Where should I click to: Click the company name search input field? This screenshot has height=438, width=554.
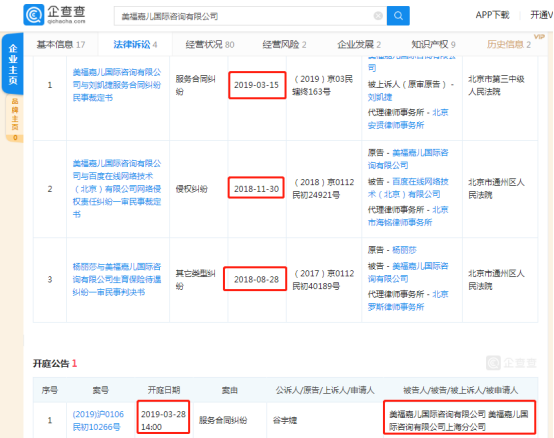(x=251, y=16)
